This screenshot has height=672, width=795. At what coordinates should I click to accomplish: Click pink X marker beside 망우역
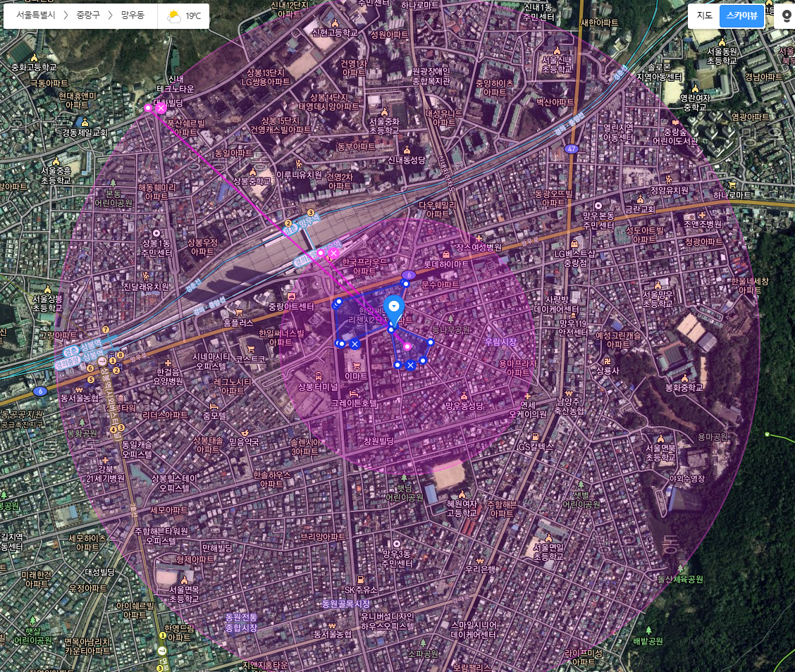pos(333,253)
